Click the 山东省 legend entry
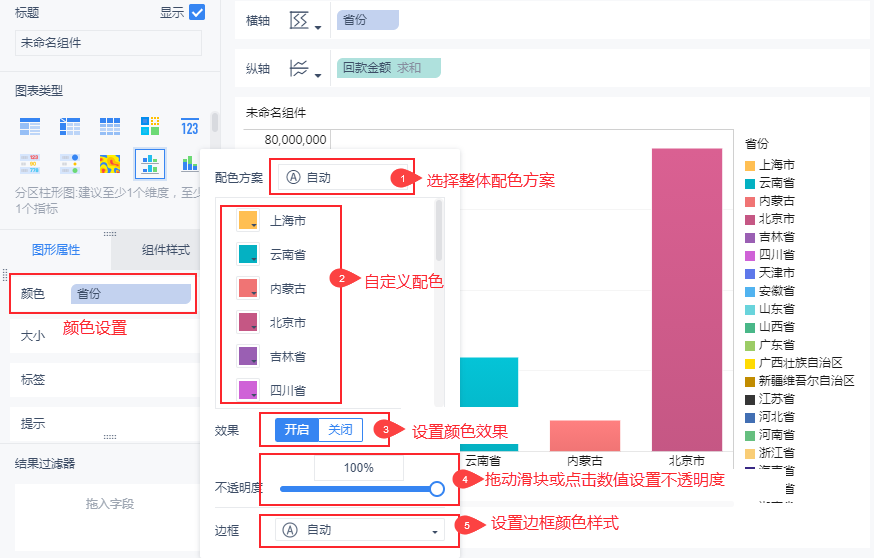Screen dimensions: 874x558 (770, 309)
